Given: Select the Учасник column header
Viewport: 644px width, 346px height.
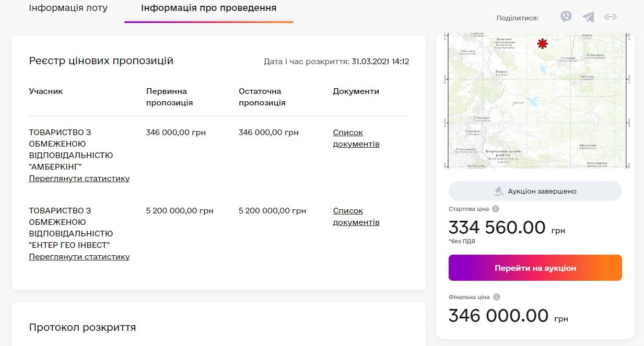Looking at the screenshot, I should click(x=45, y=91).
